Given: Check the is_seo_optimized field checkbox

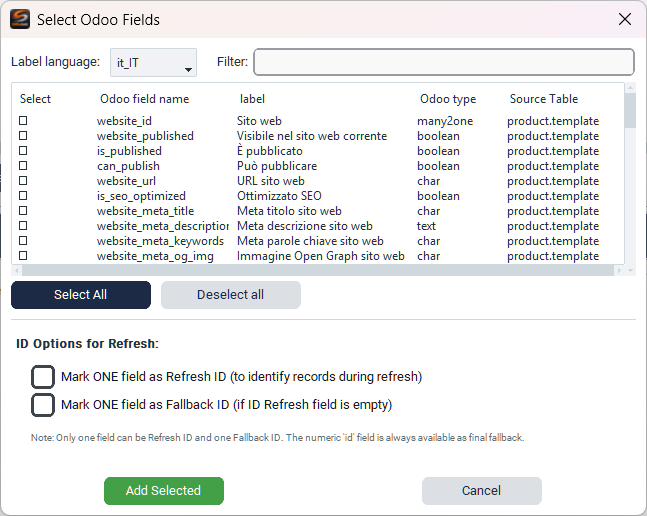Looking at the screenshot, I should (x=23, y=196).
